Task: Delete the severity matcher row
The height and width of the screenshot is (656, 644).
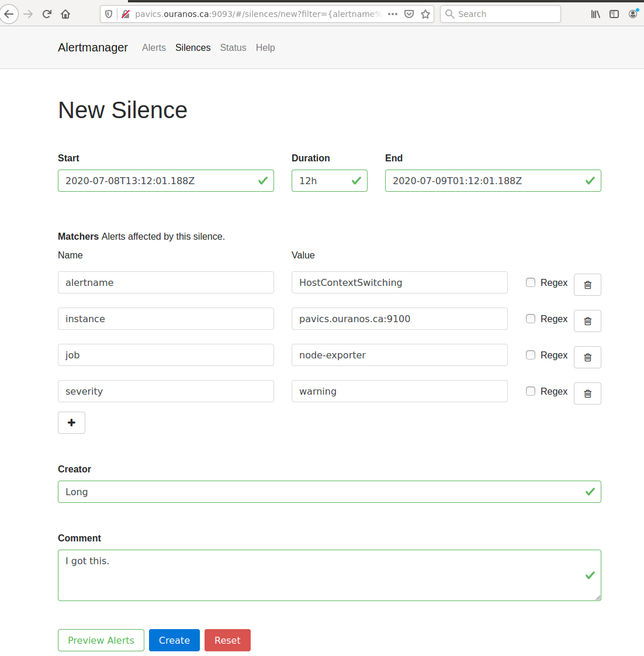Action: (x=587, y=393)
